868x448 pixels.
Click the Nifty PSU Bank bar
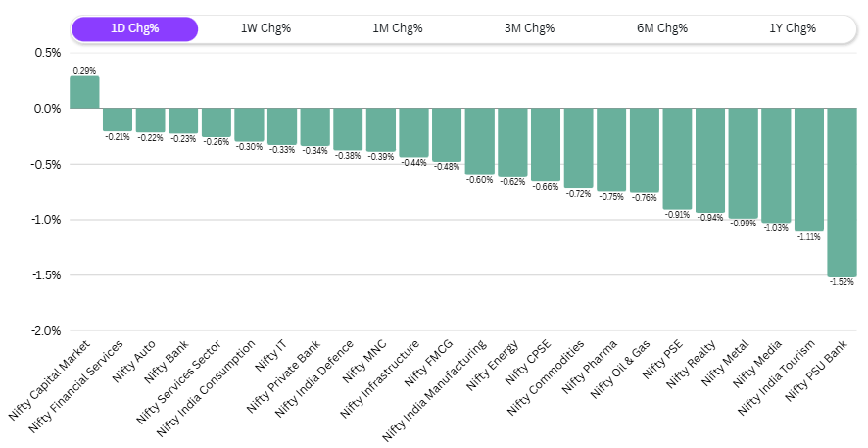point(842,192)
